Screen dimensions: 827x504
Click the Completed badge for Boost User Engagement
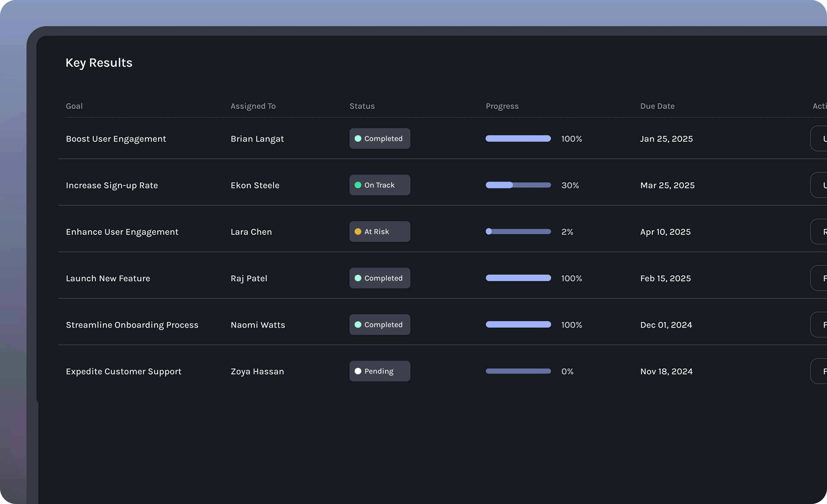pyautogui.click(x=380, y=138)
